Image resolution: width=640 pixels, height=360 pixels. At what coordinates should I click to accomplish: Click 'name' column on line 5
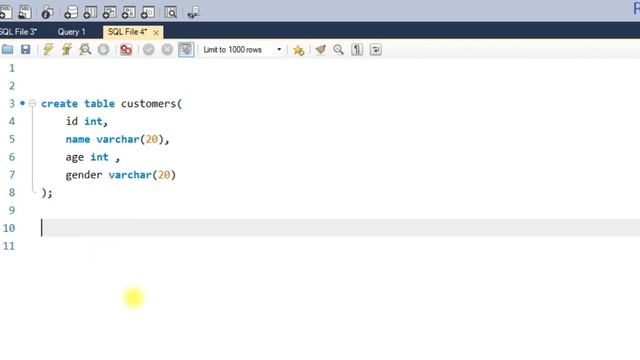point(78,139)
